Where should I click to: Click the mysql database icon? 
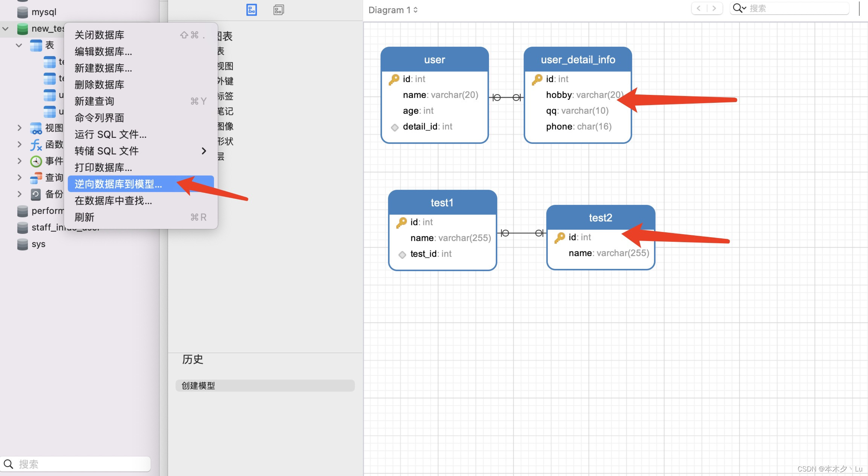pyautogui.click(x=23, y=12)
